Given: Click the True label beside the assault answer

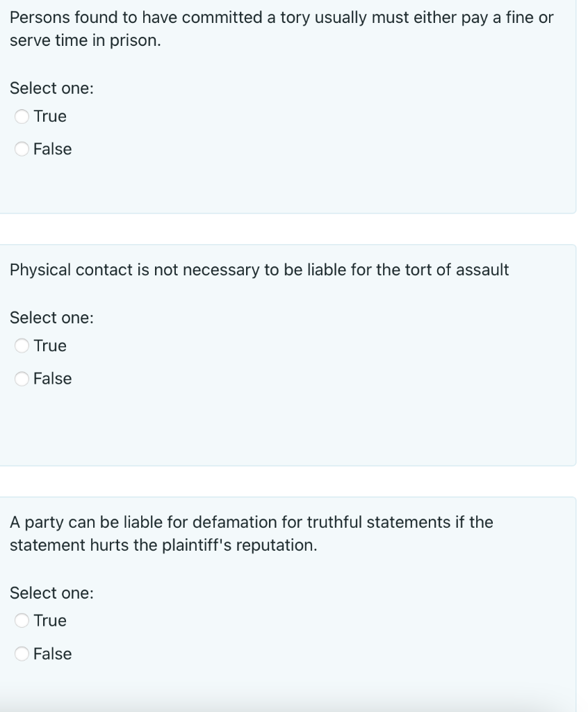Looking at the screenshot, I should click(49, 346).
